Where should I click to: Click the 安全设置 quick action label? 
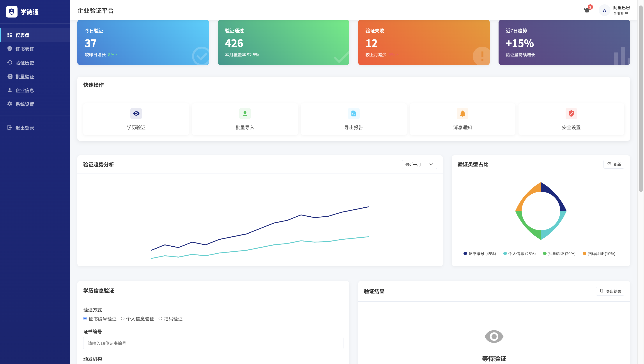click(571, 127)
